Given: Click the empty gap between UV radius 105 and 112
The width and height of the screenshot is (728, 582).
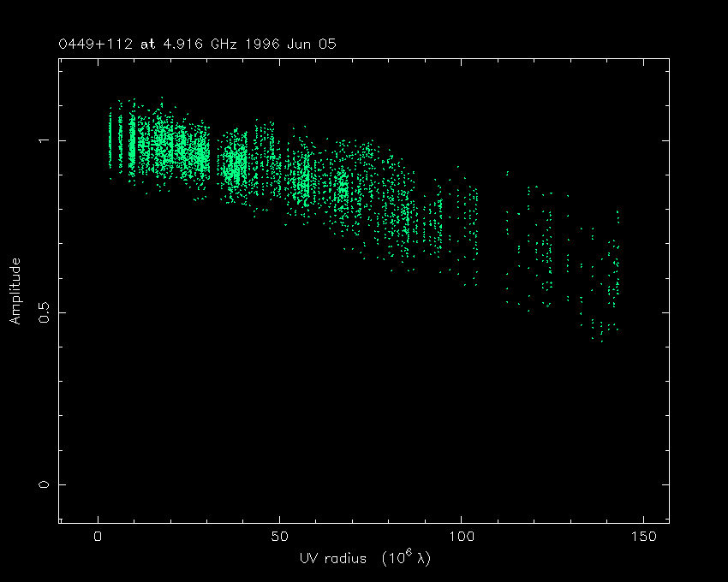Looking at the screenshot, I should click(492, 240).
